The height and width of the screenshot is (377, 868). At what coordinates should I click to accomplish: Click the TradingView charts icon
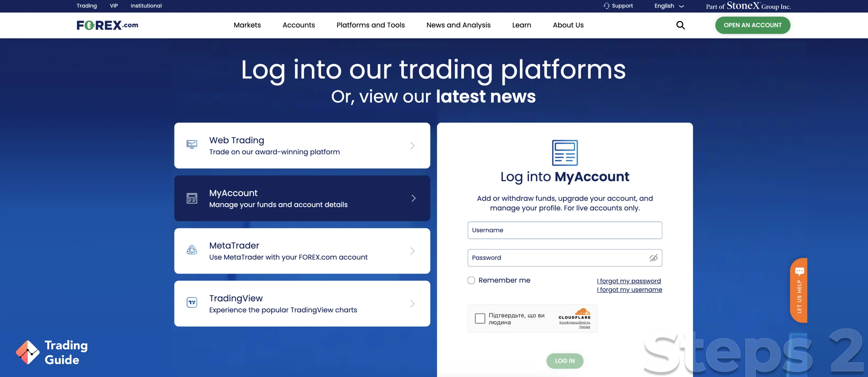[192, 303]
